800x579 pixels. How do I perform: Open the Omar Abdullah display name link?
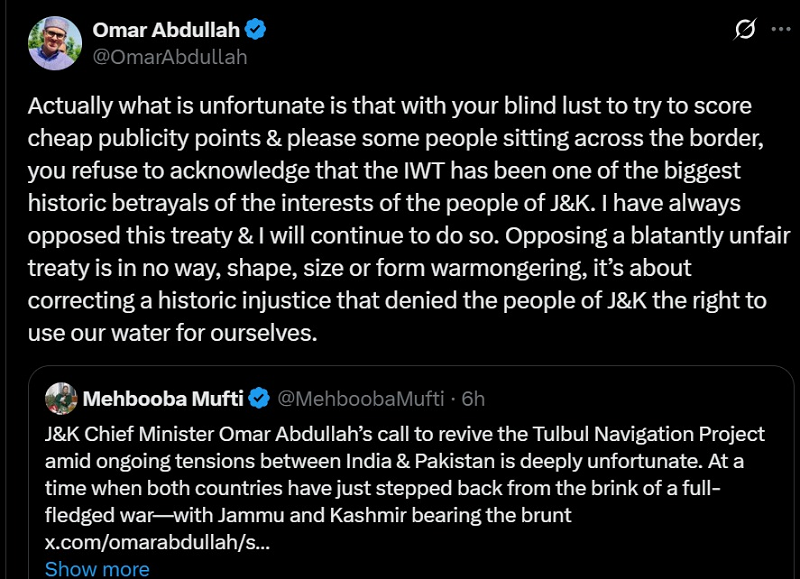click(168, 30)
